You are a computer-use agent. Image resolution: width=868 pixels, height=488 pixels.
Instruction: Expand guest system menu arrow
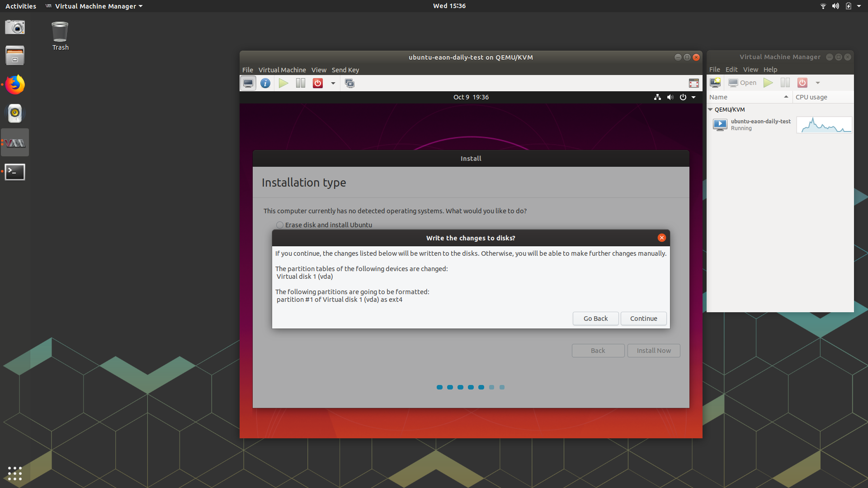point(693,97)
